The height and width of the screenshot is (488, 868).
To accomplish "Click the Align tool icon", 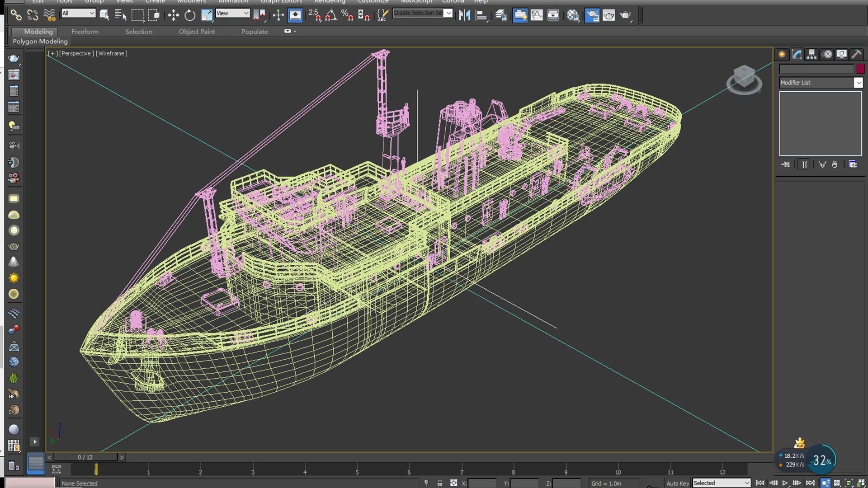I will (x=481, y=15).
